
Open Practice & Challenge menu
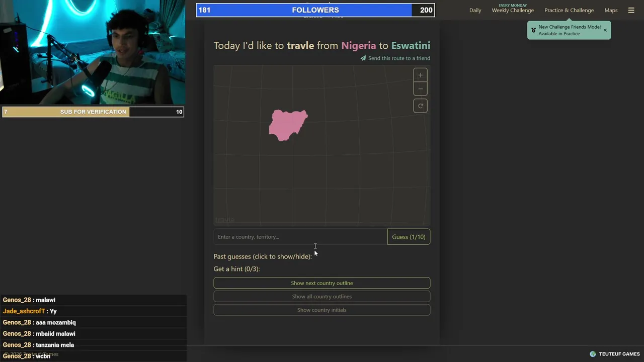(x=569, y=10)
